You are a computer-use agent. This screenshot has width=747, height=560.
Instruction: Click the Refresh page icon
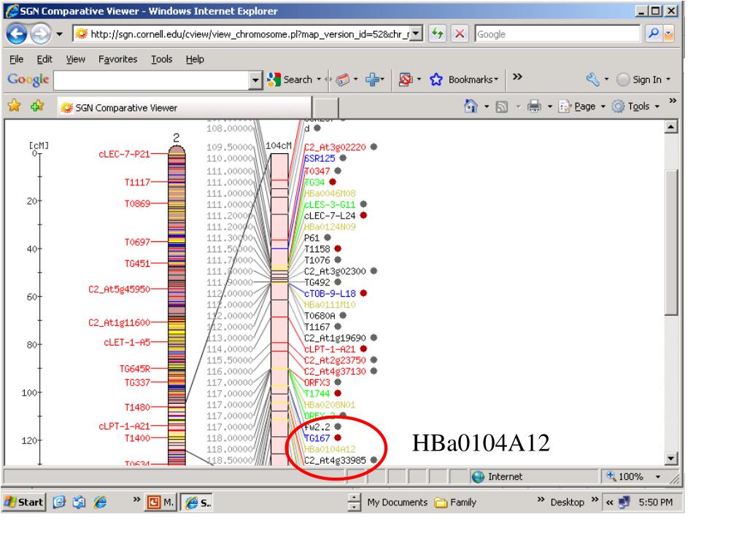pyautogui.click(x=438, y=34)
